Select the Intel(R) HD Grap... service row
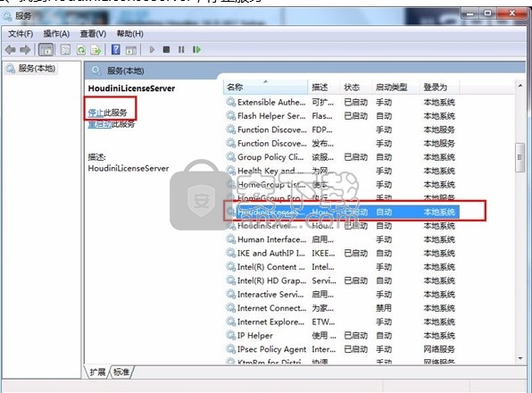 341,280
